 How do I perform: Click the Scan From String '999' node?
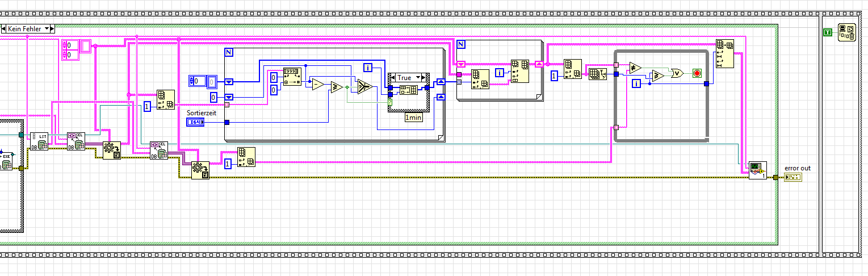291,76
